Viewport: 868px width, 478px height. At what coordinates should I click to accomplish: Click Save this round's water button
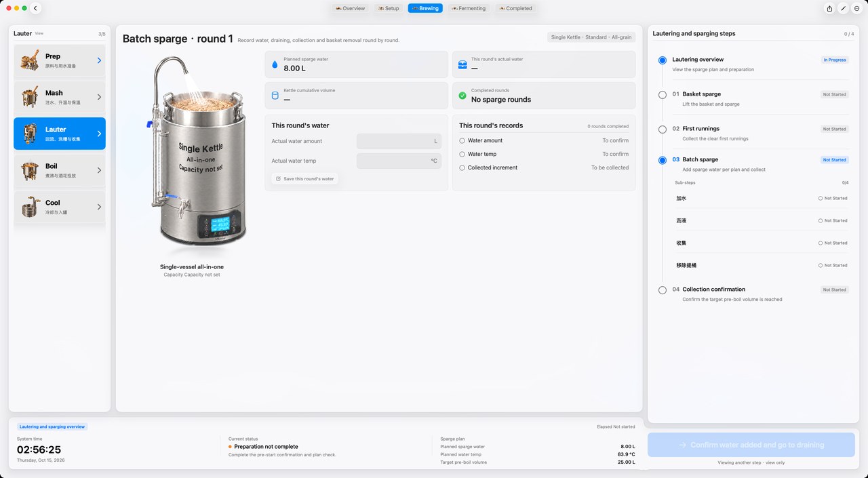point(305,178)
